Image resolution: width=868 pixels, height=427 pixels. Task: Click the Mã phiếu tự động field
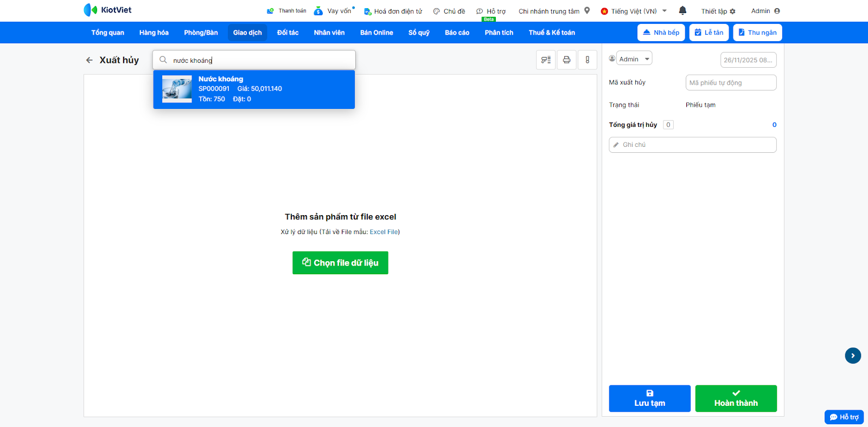coord(731,82)
